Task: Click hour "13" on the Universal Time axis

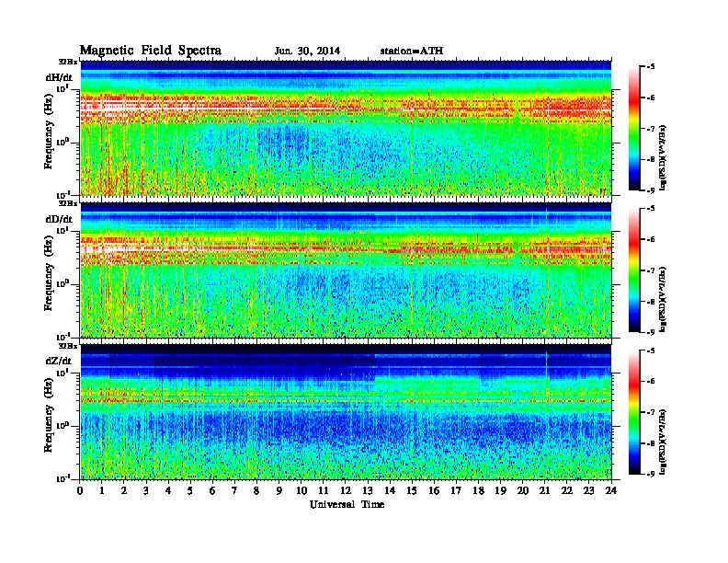Action: [368, 491]
